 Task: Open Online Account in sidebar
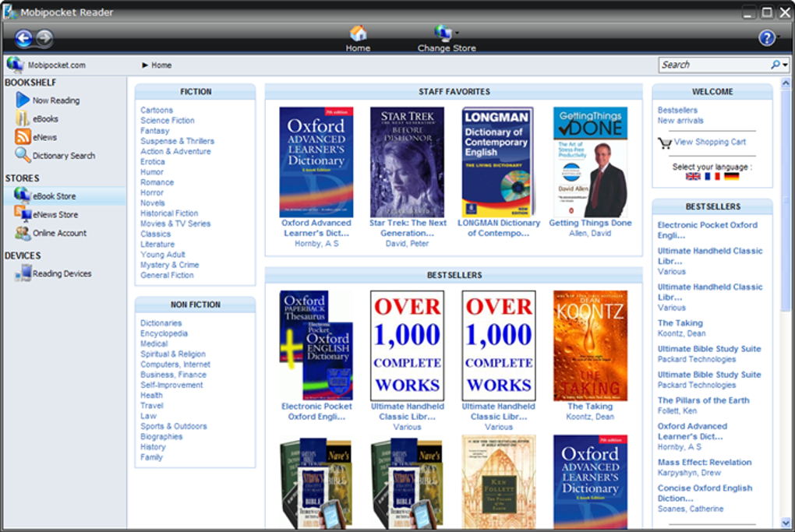(x=51, y=233)
